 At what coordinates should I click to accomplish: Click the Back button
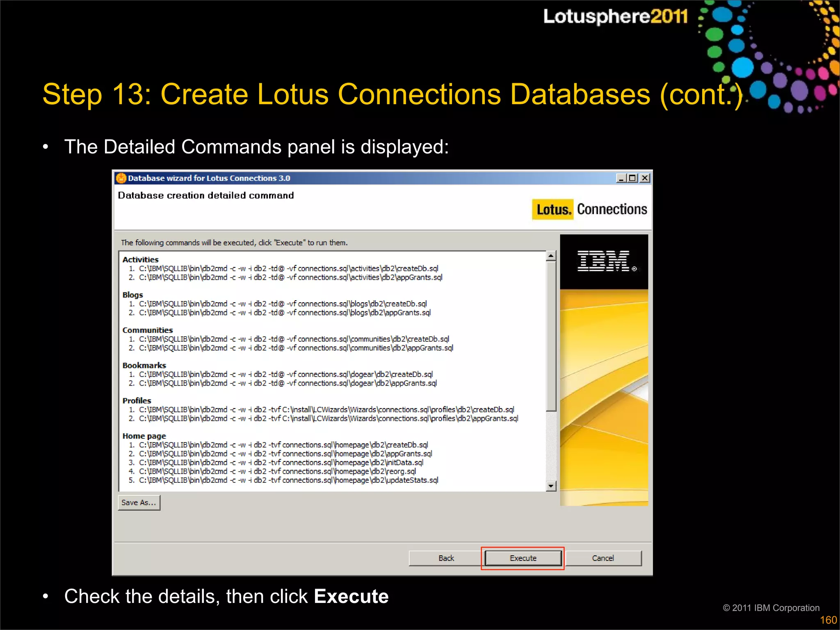(446, 558)
